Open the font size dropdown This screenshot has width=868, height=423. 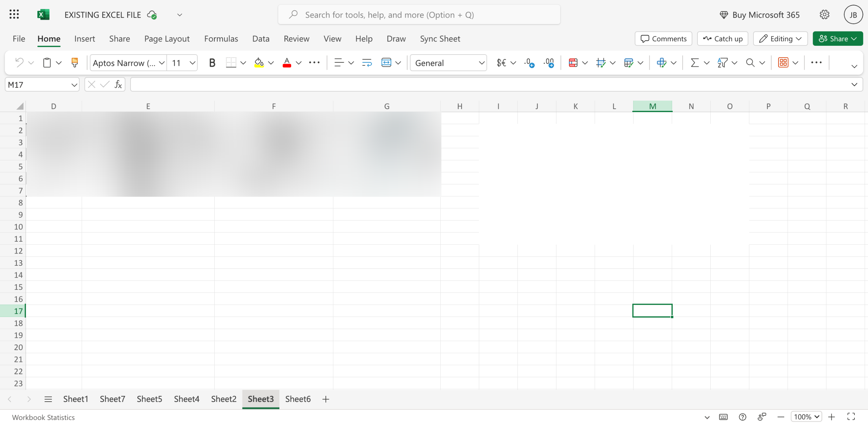click(192, 63)
